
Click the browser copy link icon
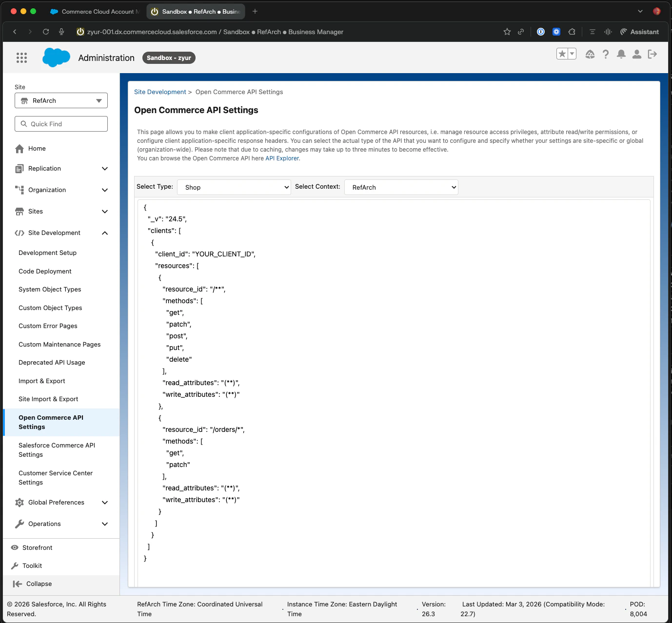[521, 32]
